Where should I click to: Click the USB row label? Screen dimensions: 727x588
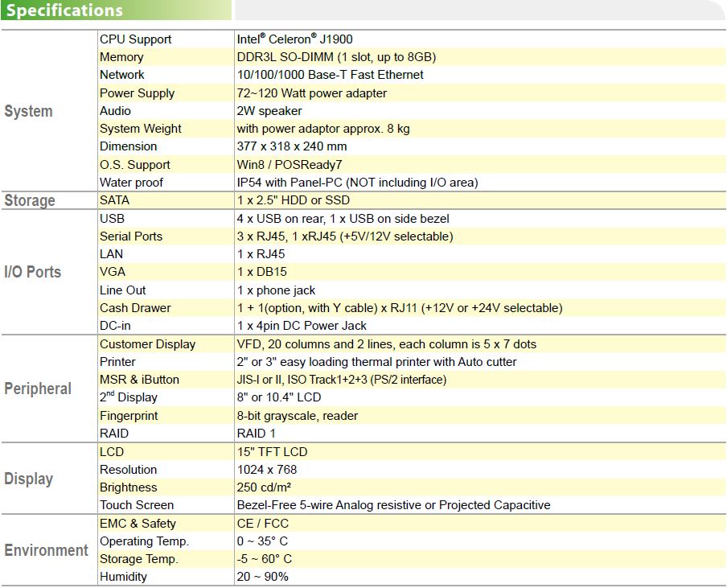click(113, 219)
